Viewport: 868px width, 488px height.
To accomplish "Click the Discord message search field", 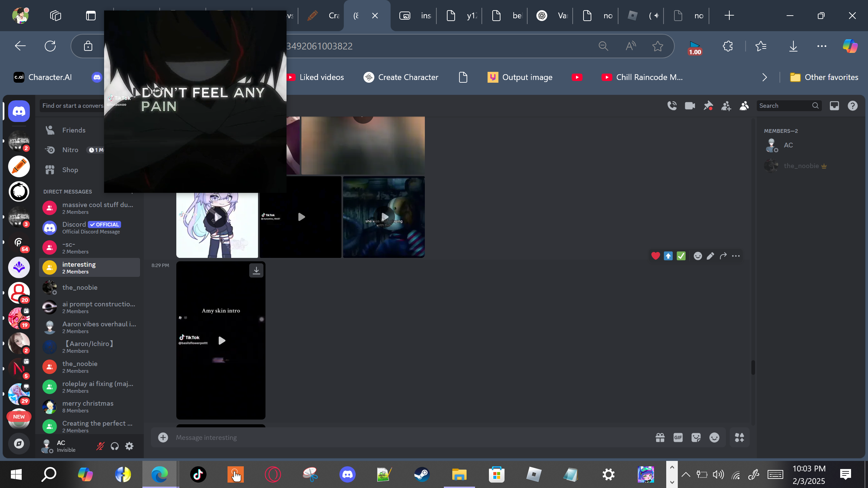I will tap(789, 106).
